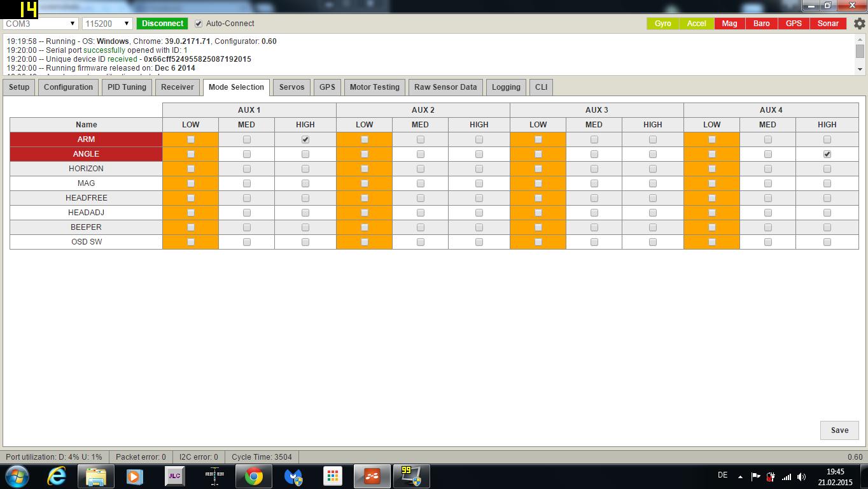Screen dimensions: 868x489
Task: Open the 115200 baud rate dropdown
Action: [107, 24]
